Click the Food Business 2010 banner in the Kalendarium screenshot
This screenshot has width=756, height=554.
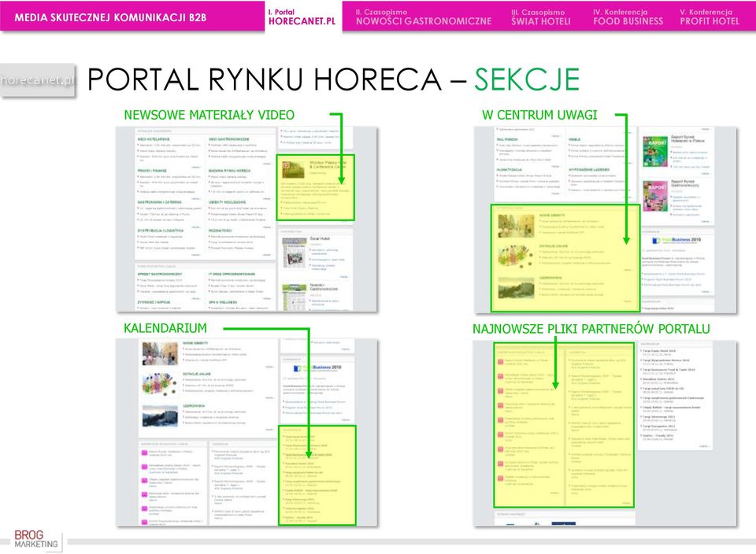pos(317,368)
